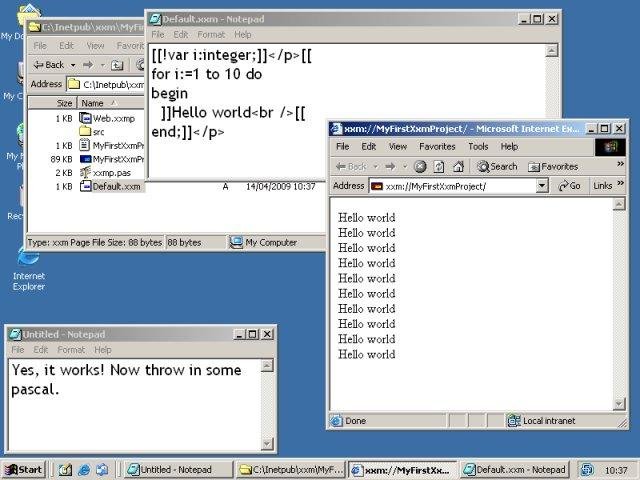The image size is (640, 480).
Task: Click My Computer icon in Explorer status bar
Action: pos(236,242)
